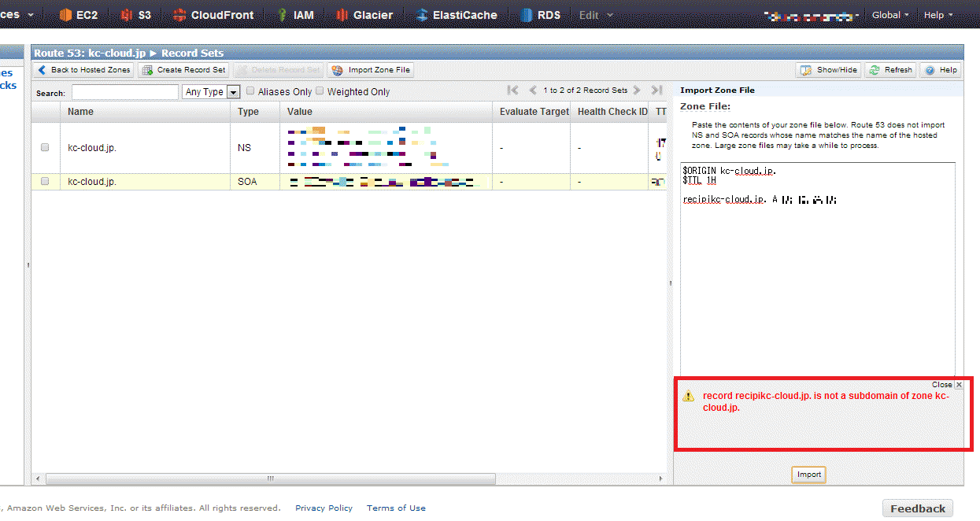Click Create Record Set button
This screenshot has width=980, height=521.
pos(183,70)
